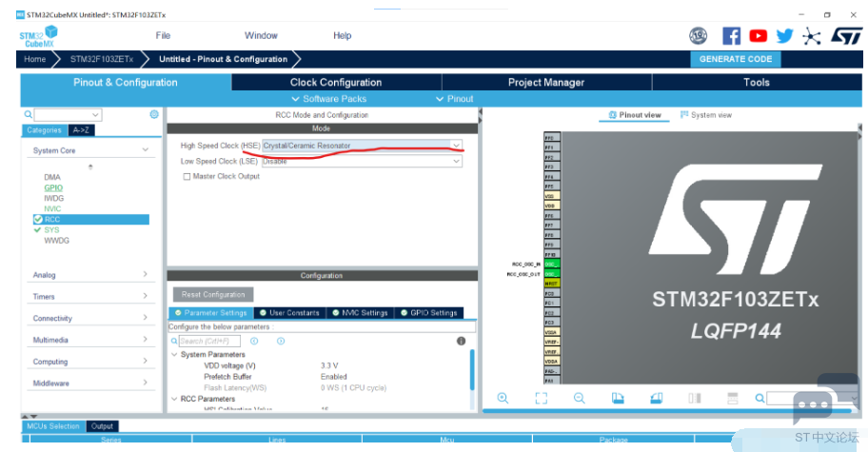This screenshot has width=868, height=452.
Task: Click the pin search magnifier icon
Action: coord(759,398)
